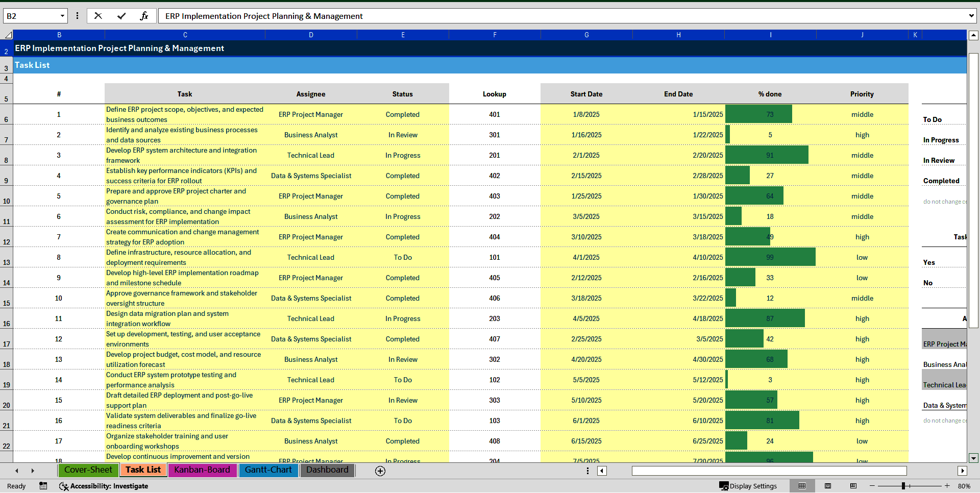Click Accessibility: Investigate in the status bar
This screenshot has height=493, width=980.
pos(104,486)
